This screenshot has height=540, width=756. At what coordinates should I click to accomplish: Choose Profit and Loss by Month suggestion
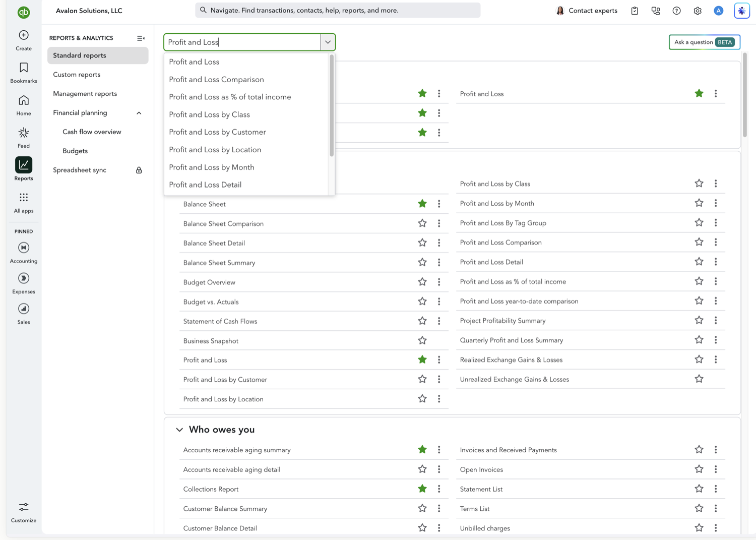coord(247,167)
